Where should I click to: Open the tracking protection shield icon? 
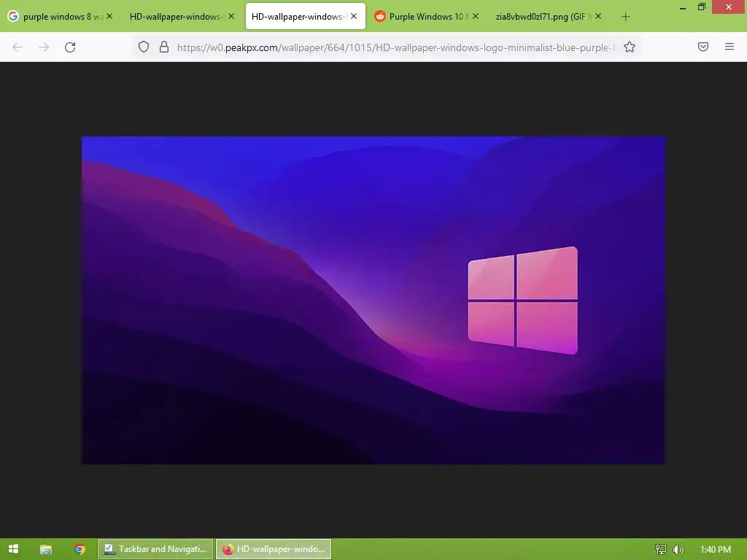(x=144, y=47)
